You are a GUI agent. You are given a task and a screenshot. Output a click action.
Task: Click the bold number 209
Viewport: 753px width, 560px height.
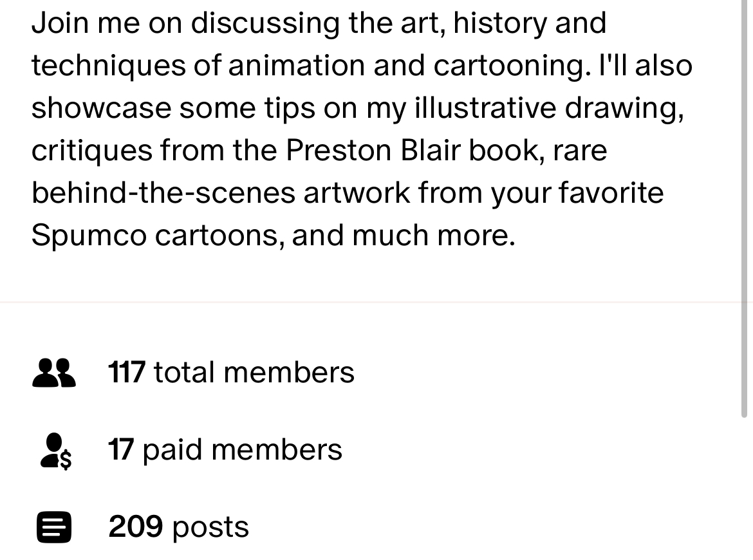click(x=135, y=527)
